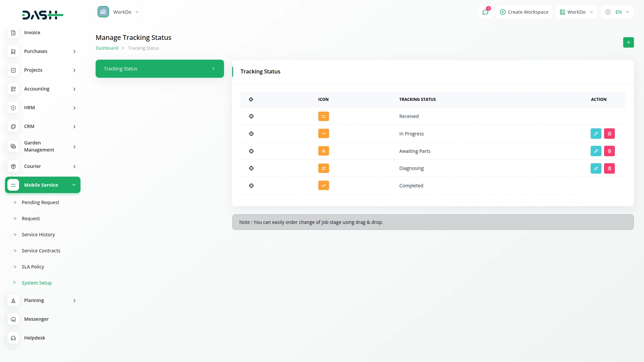Click the orange icon for Awaiting Parts
The height and width of the screenshot is (362, 644).
coord(323,151)
